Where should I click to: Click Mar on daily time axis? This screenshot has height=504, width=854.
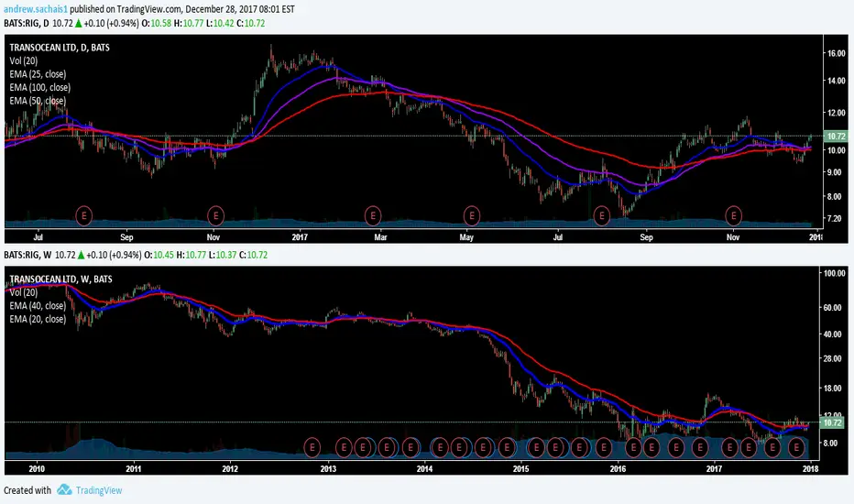click(x=380, y=237)
